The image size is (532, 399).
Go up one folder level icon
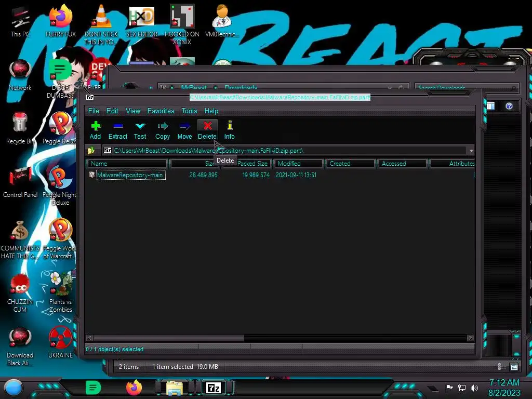point(91,150)
